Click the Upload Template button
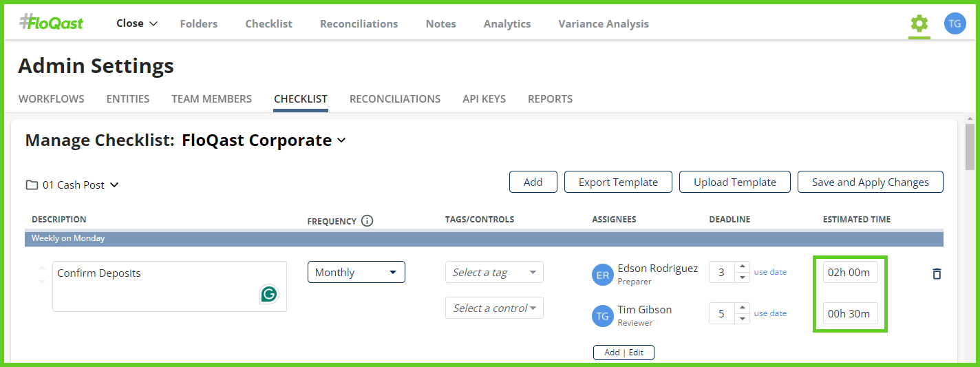Screen dimensions: 980x367 coord(735,182)
